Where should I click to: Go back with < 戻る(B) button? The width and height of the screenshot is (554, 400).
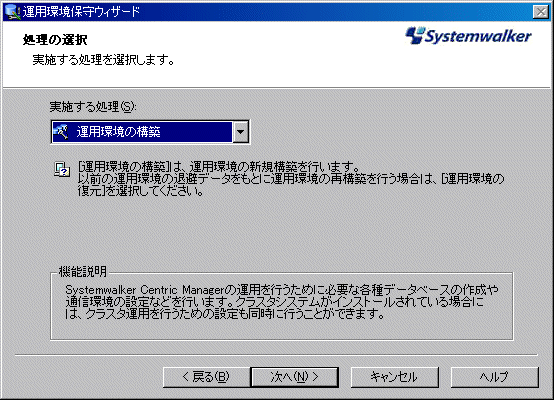[x=206, y=377]
